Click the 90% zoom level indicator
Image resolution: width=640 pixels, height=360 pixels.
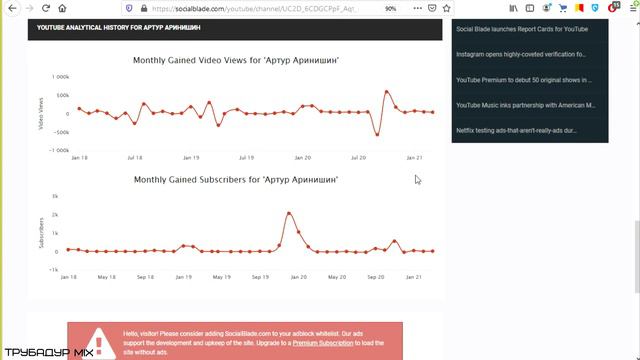[x=390, y=9]
